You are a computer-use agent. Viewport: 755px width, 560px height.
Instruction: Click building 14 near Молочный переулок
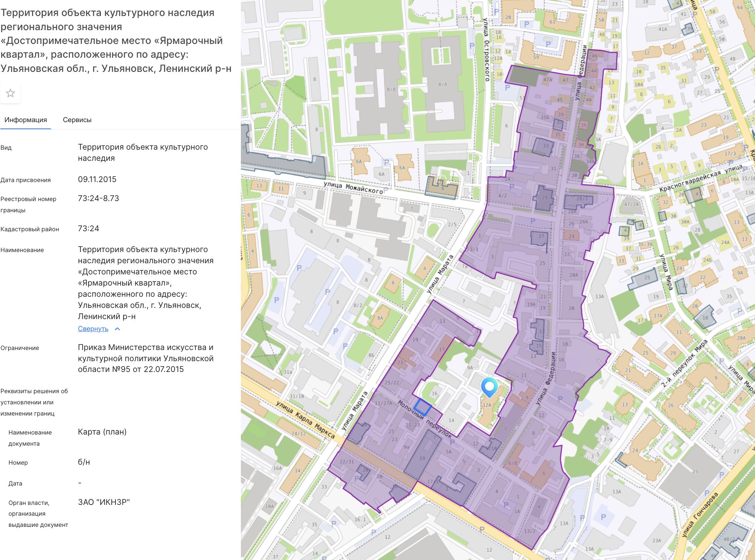click(451, 420)
